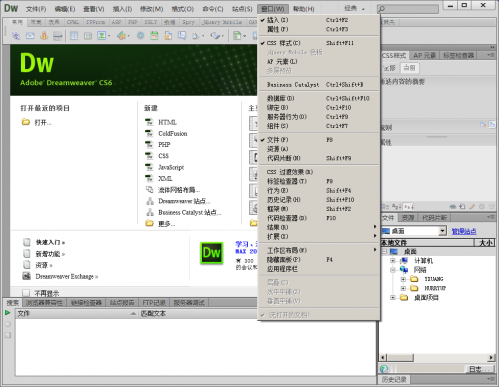This screenshot has height=387, width=499.
Task: Check the 不再显示 checkbox
Action: [26, 293]
